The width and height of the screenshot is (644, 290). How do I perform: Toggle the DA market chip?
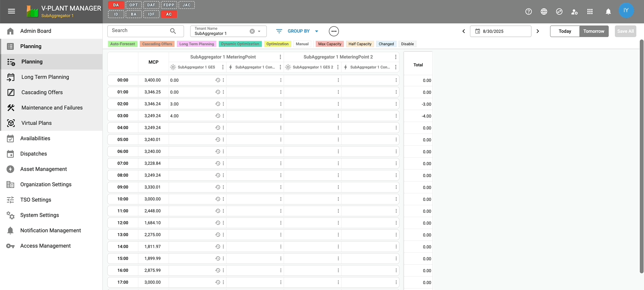[x=116, y=5]
